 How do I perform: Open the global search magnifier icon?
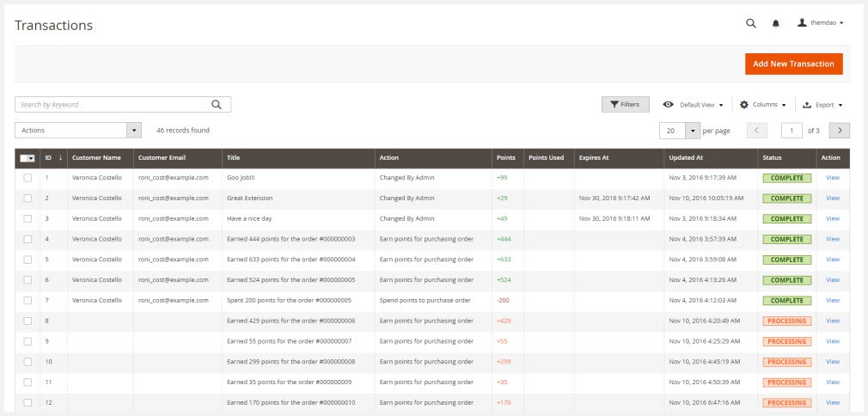[x=750, y=23]
